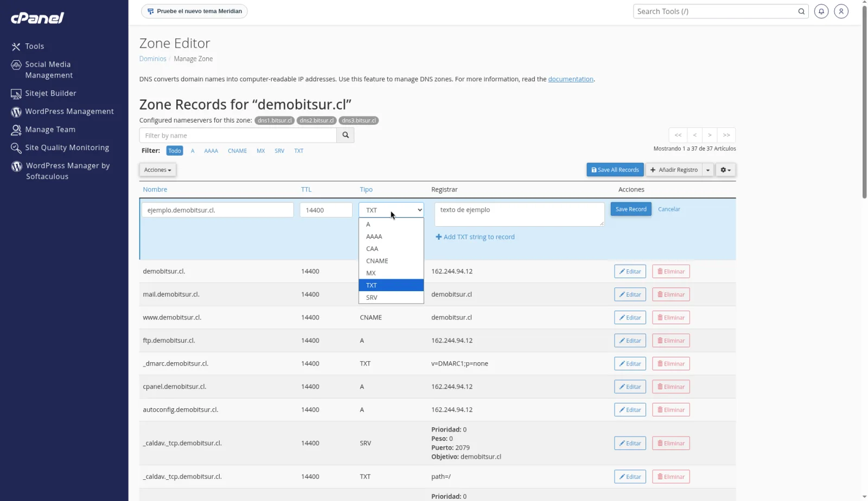Click Cancelar link
Image resolution: width=868 pixels, height=501 pixels.
click(x=669, y=209)
